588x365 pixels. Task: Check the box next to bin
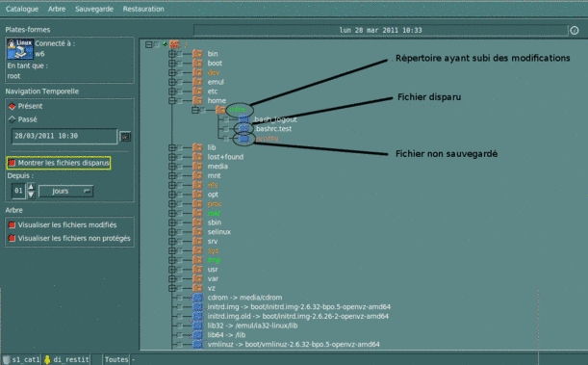coord(180,54)
